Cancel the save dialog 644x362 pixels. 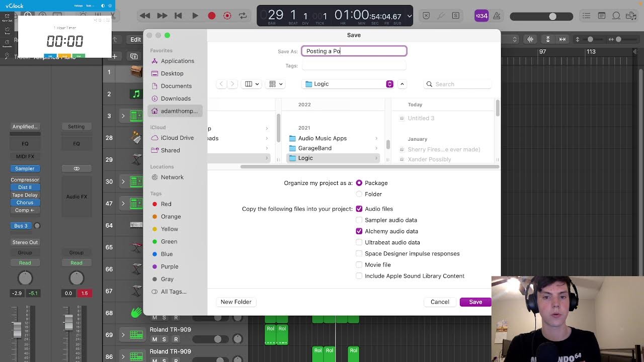[440, 302]
